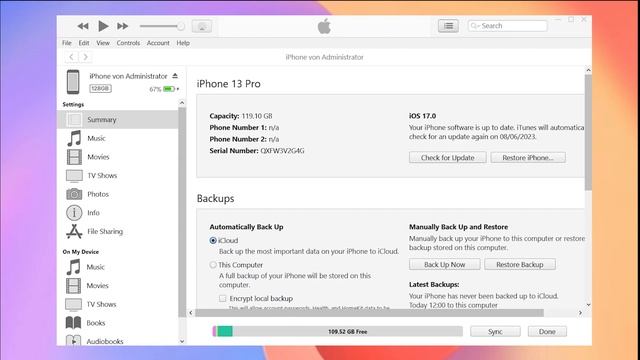Click Back Up Now button

(x=444, y=264)
